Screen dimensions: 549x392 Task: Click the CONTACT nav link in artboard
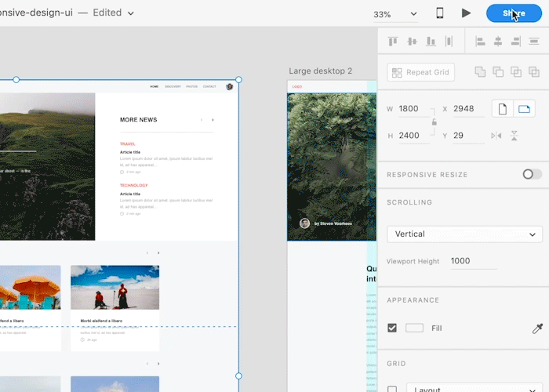point(209,86)
